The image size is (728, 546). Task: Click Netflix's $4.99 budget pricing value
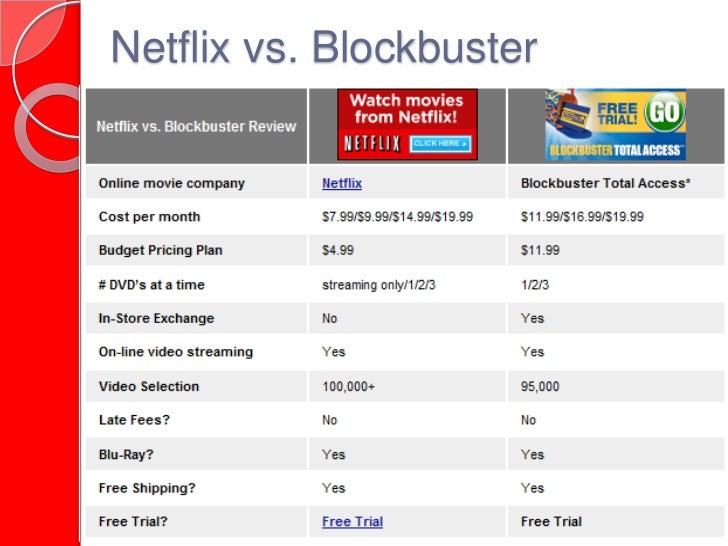pos(337,251)
